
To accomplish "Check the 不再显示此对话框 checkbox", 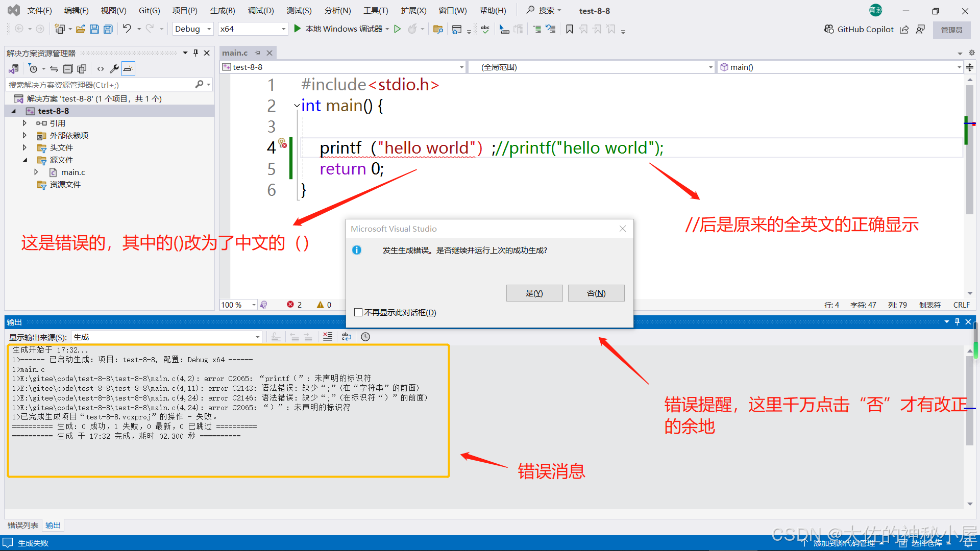I will pyautogui.click(x=358, y=312).
